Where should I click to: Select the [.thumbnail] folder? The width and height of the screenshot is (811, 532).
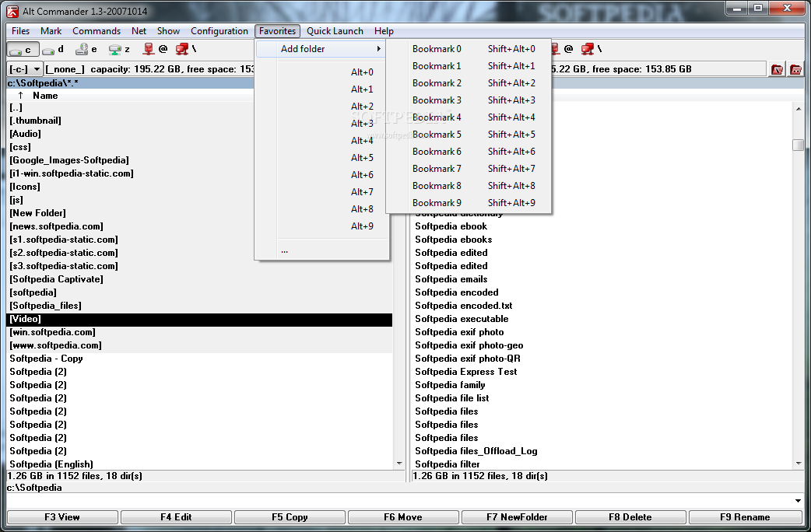35,121
